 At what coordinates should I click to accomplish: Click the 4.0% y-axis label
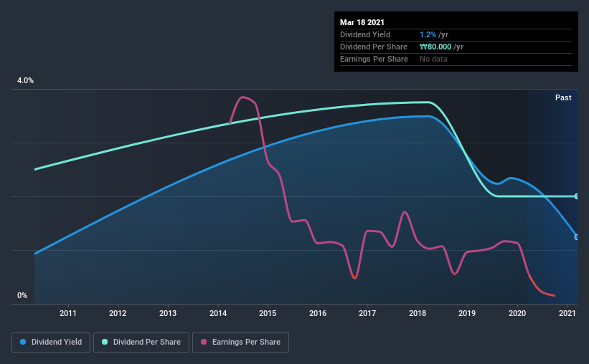[x=25, y=81]
